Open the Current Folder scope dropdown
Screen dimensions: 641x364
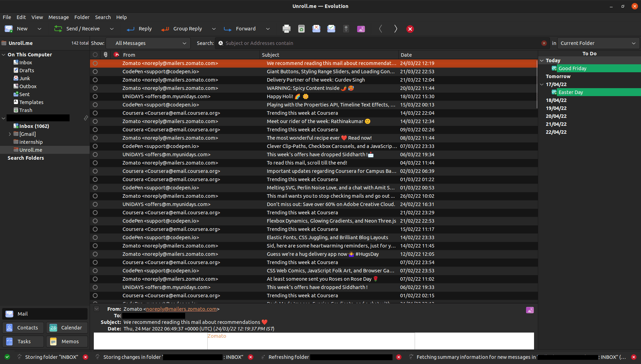[x=598, y=43]
